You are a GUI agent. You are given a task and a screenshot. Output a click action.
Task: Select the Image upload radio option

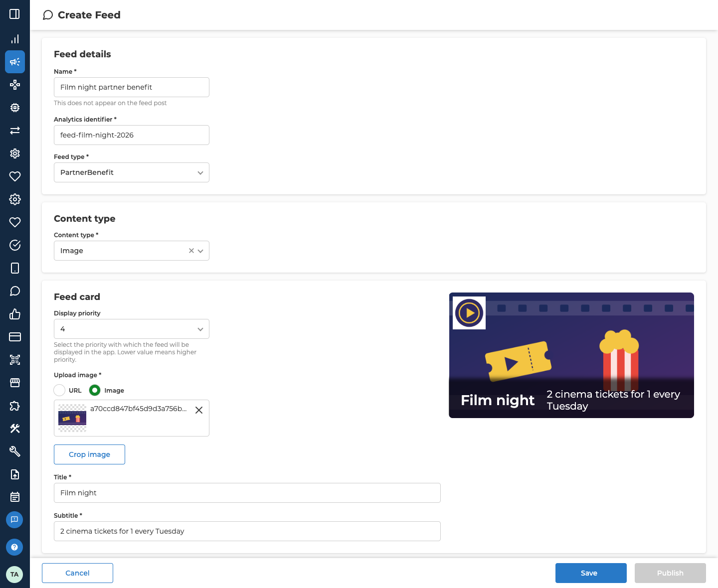coord(95,390)
